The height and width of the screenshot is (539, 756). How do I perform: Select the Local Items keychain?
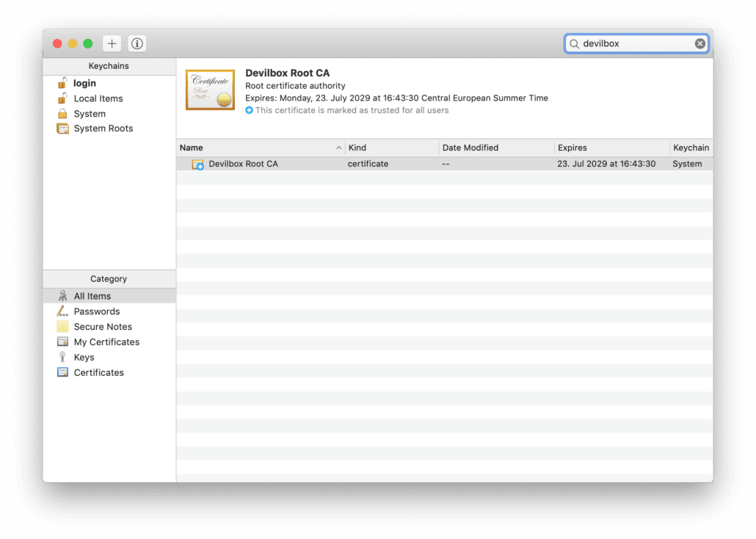point(98,98)
